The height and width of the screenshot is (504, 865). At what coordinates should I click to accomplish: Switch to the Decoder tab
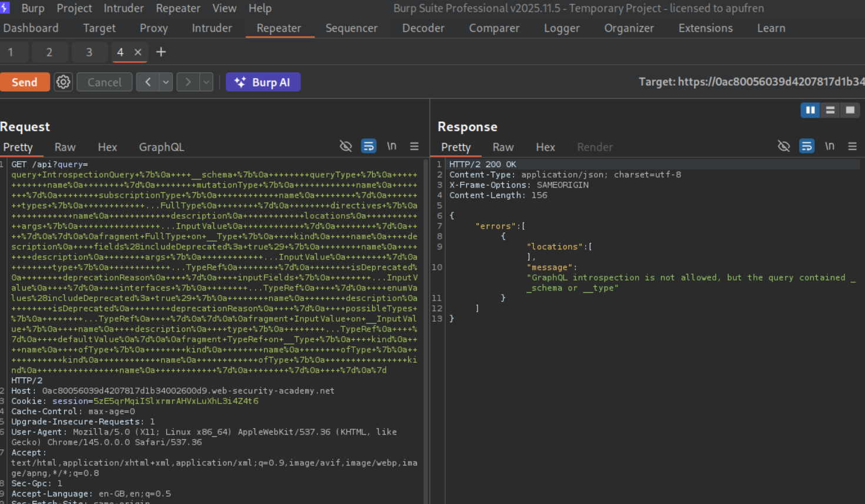(x=423, y=28)
